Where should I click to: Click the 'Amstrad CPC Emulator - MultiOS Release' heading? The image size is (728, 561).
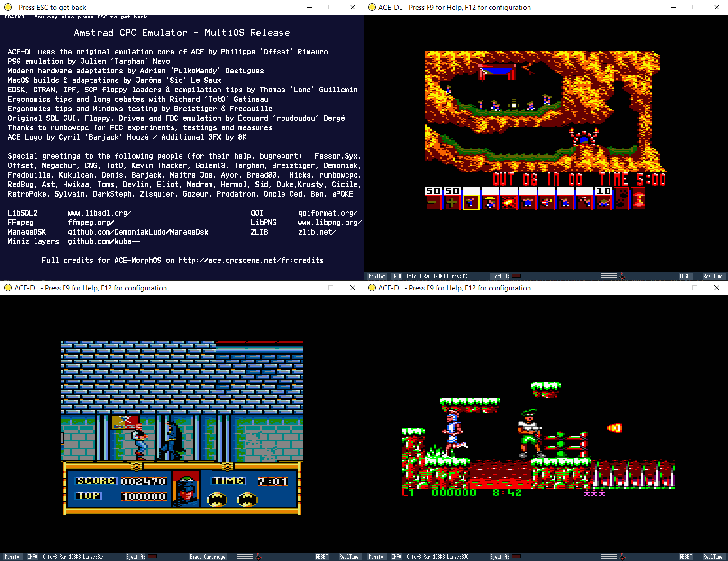click(182, 33)
